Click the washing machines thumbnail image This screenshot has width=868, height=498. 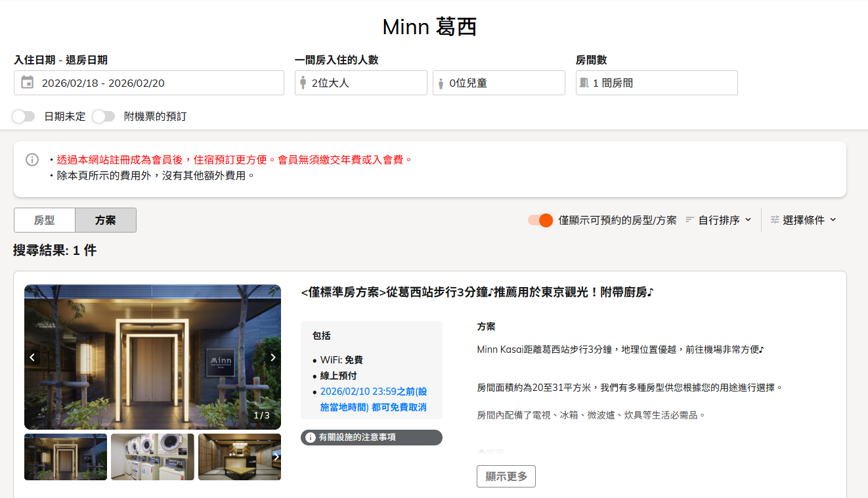coord(152,457)
